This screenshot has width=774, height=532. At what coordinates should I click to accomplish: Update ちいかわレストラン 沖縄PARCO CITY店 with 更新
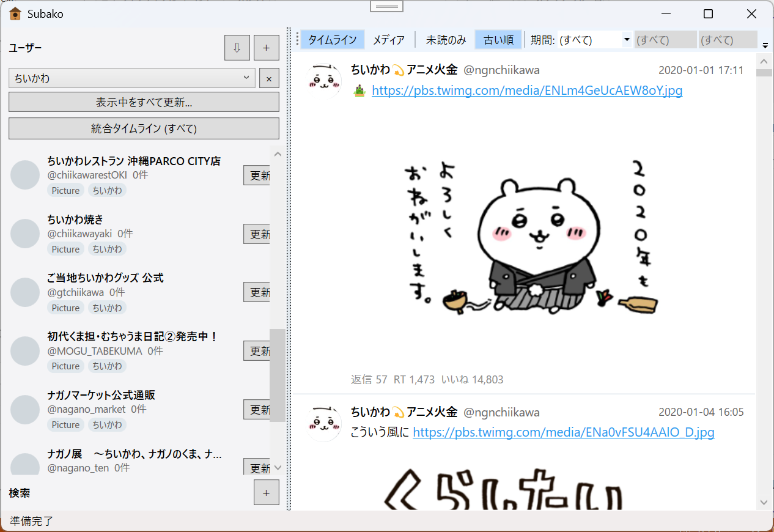257,175
